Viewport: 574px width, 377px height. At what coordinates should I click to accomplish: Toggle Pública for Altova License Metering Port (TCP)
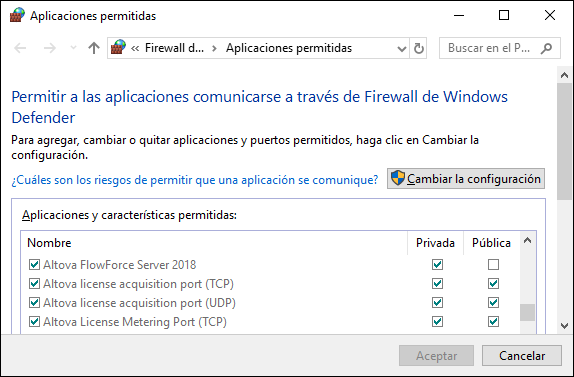(493, 322)
